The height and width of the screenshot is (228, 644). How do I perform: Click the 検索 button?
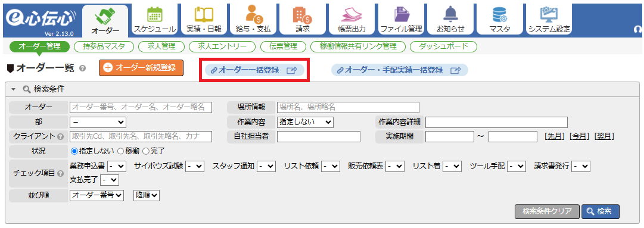(601, 211)
